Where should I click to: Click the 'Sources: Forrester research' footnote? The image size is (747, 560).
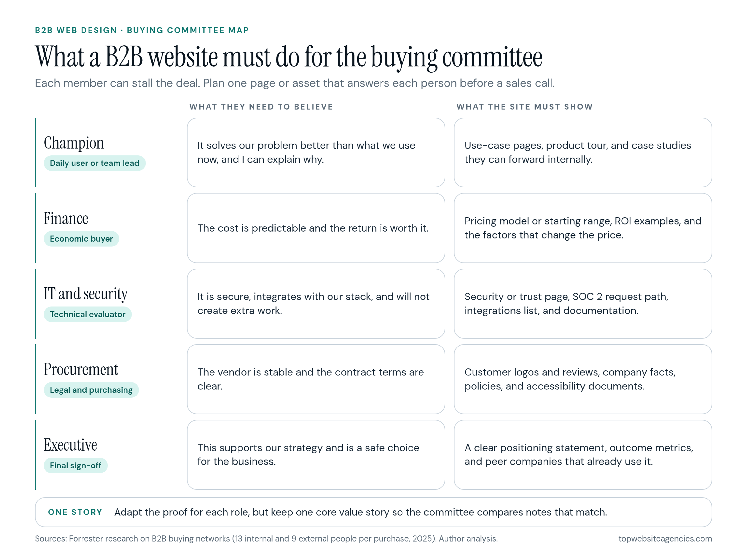point(267,539)
